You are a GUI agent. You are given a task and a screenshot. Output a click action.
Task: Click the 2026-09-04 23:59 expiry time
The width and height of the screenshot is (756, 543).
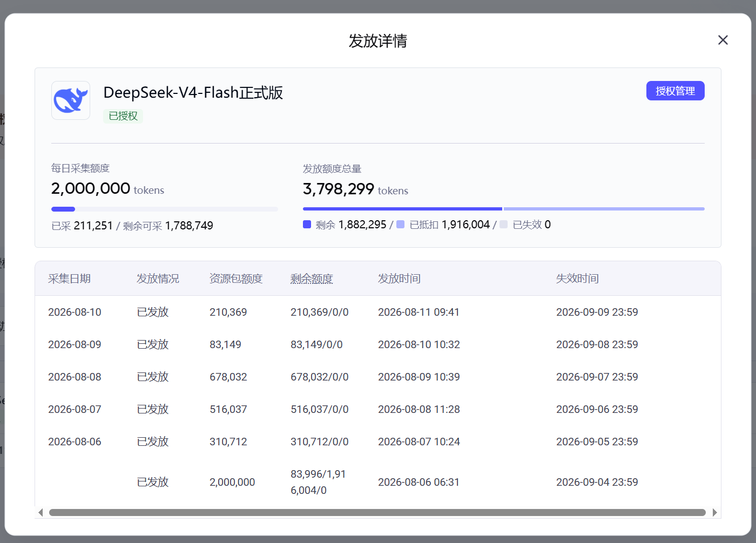coord(597,482)
